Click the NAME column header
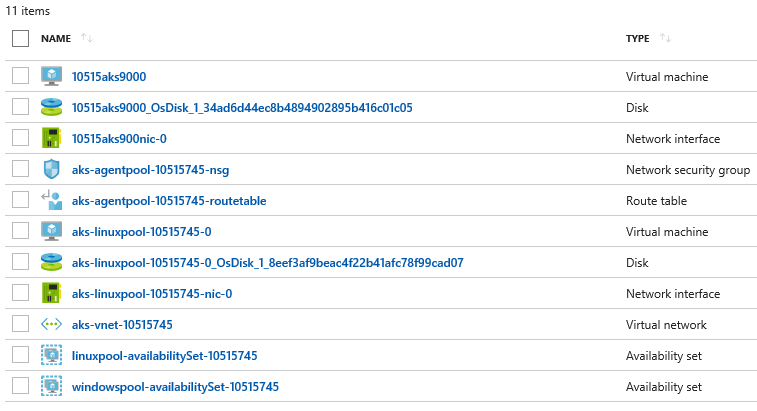The image size is (757, 411). click(x=56, y=38)
